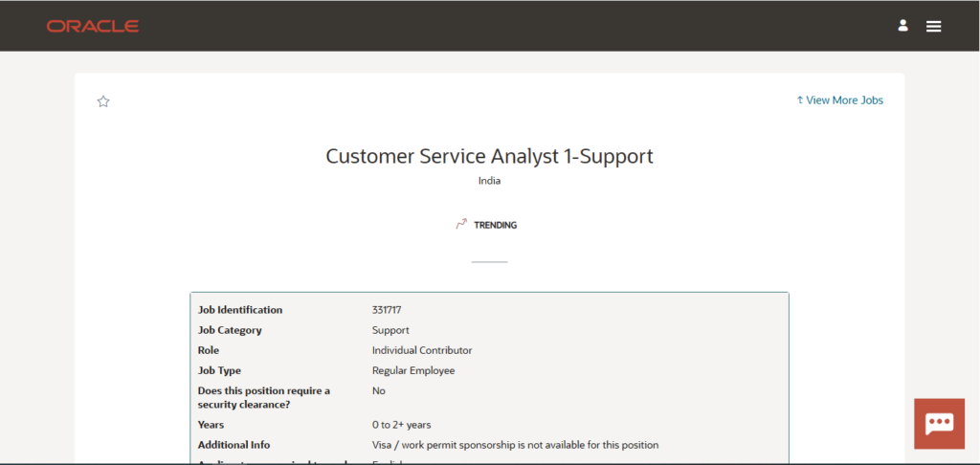This screenshot has height=465, width=980.
Task: Open the hamburger navigation menu
Action: pos(934,26)
